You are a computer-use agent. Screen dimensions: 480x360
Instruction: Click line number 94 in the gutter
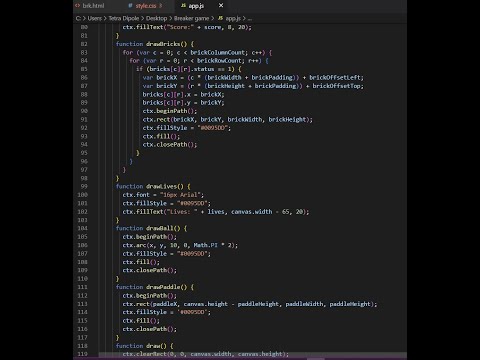click(84, 145)
